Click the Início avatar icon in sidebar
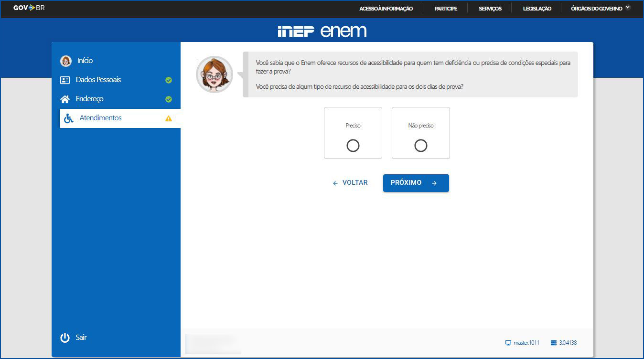Screen dimensions: 644x359 [x=66, y=61]
